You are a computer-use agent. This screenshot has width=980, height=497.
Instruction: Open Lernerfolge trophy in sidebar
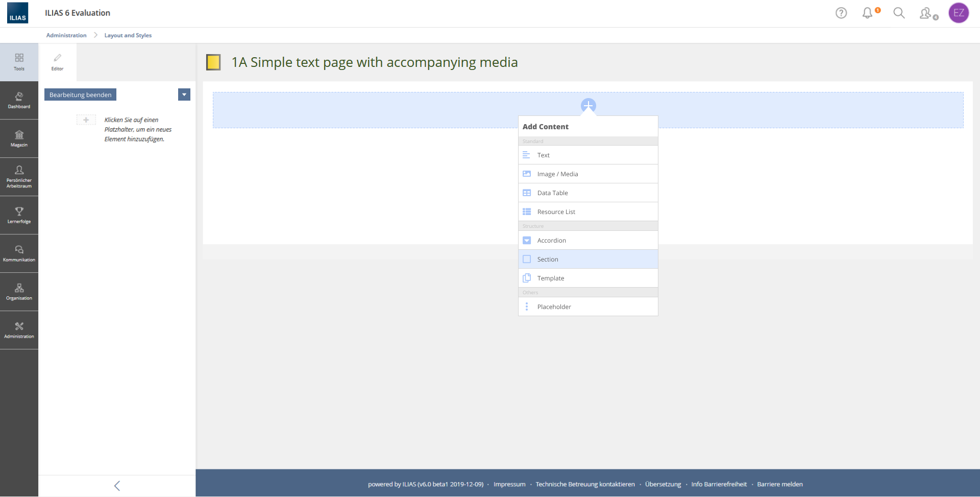(x=19, y=215)
